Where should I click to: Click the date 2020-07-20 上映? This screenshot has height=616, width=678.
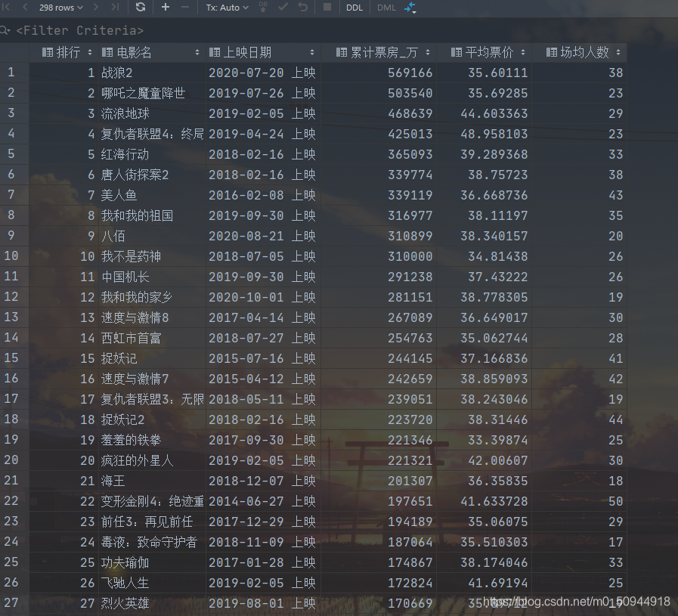(x=262, y=73)
